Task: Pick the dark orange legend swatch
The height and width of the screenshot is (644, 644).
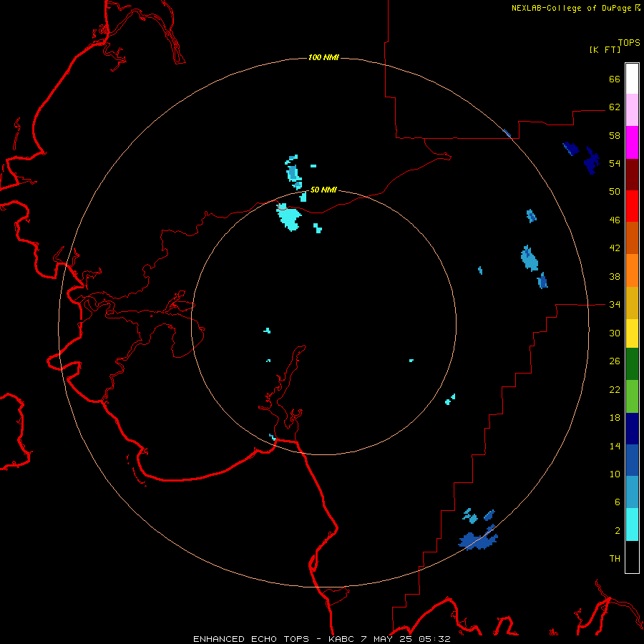Action: [632, 238]
